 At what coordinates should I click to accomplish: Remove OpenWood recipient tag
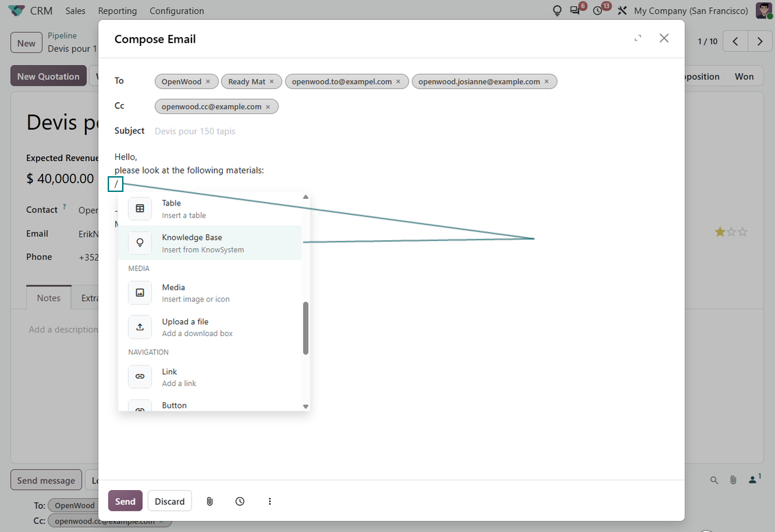click(208, 82)
